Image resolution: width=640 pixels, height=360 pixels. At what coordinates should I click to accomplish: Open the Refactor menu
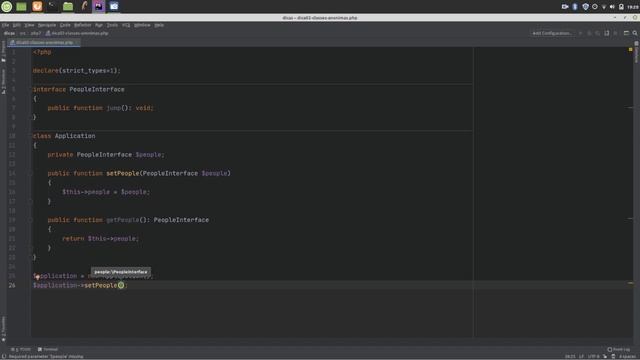(x=82, y=25)
